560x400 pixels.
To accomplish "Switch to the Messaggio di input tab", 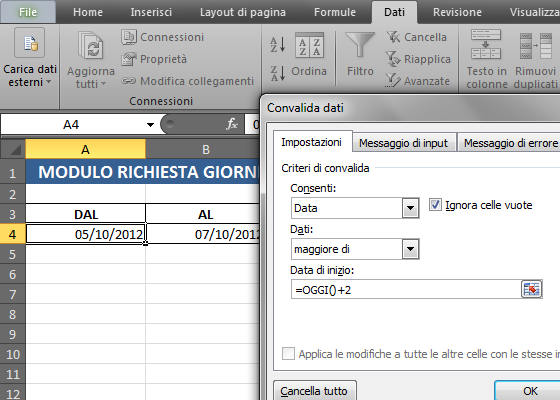I will click(403, 143).
